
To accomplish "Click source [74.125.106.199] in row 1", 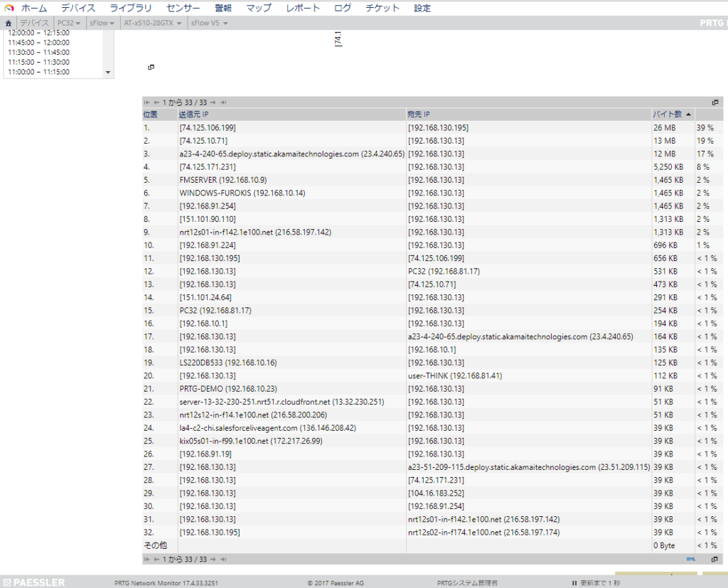I will pyautogui.click(x=208, y=128).
